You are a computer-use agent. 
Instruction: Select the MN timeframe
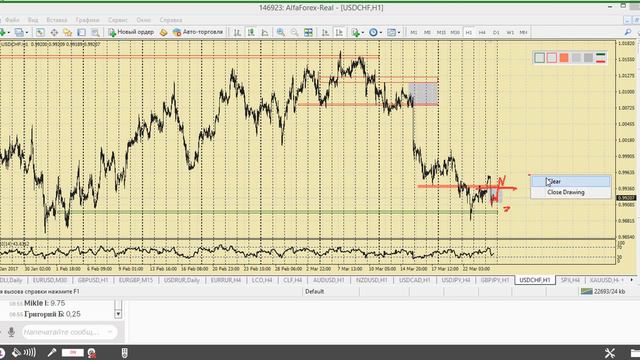coord(523,32)
